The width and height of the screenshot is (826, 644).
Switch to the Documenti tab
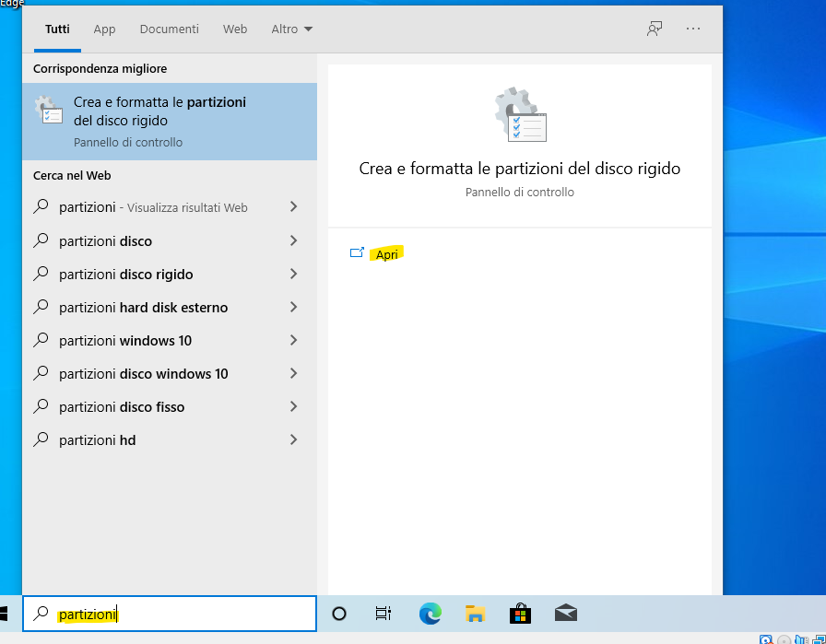[x=169, y=29]
